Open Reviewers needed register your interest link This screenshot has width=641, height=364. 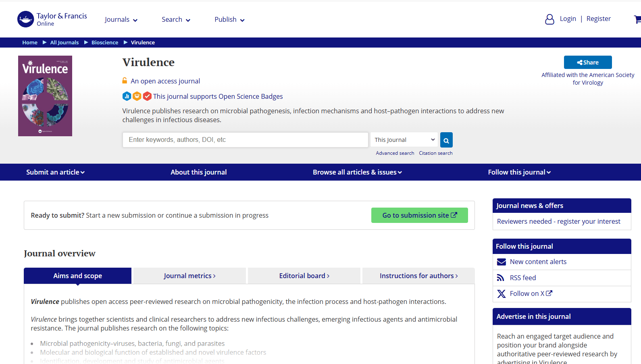coord(559,221)
